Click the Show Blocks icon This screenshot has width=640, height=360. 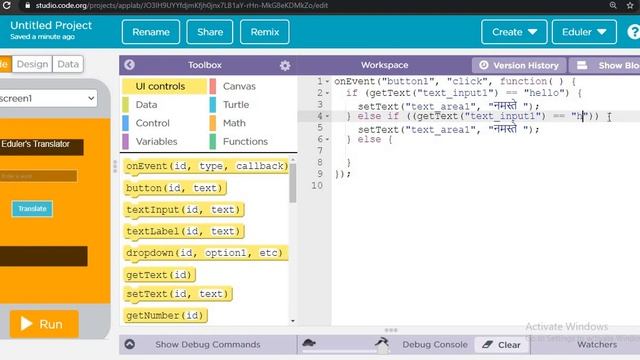tap(582, 65)
